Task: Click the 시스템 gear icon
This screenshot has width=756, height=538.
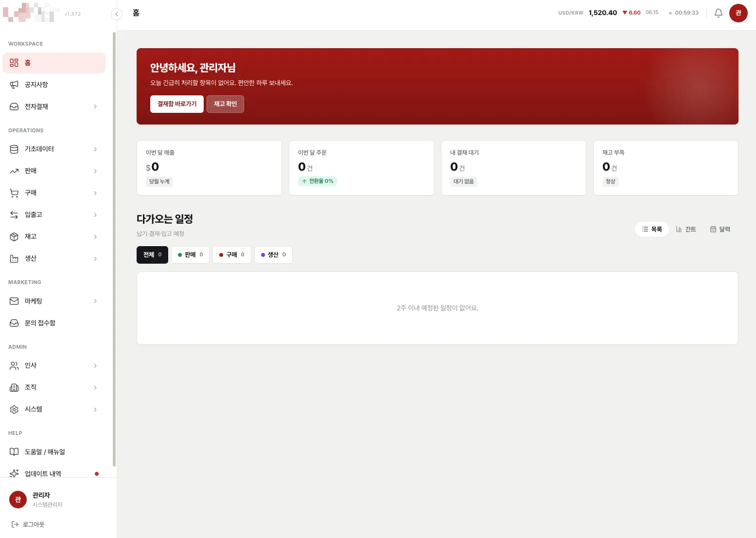Action: click(x=14, y=410)
